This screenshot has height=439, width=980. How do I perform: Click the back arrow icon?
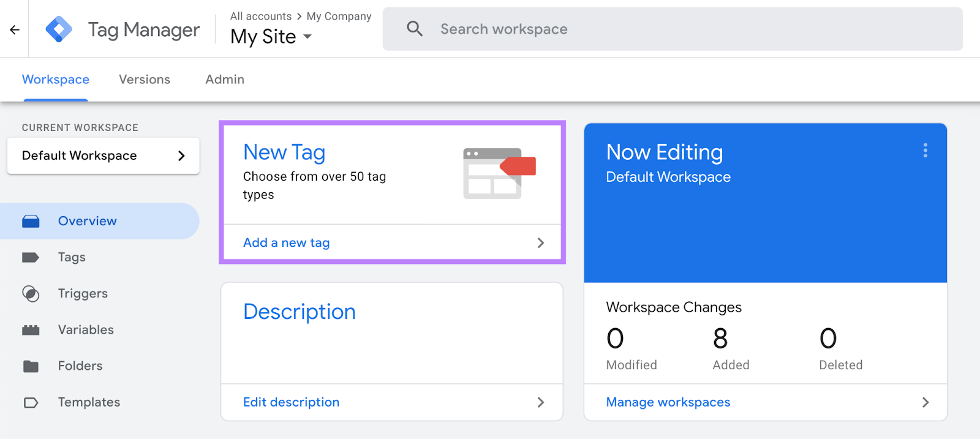(15, 29)
